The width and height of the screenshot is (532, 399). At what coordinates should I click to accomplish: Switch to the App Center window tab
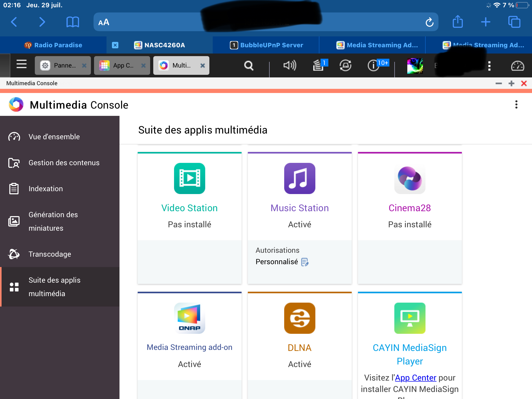click(119, 65)
